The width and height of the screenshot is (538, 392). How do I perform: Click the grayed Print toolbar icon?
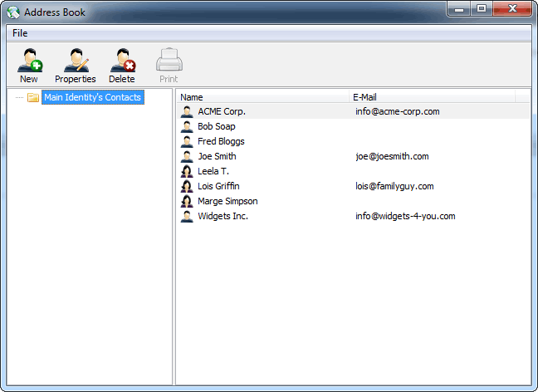[x=169, y=60]
